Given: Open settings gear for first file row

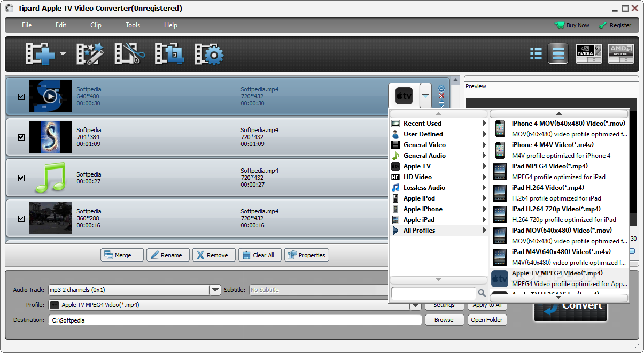Looking at the screenshot, I should click(441, 88).
